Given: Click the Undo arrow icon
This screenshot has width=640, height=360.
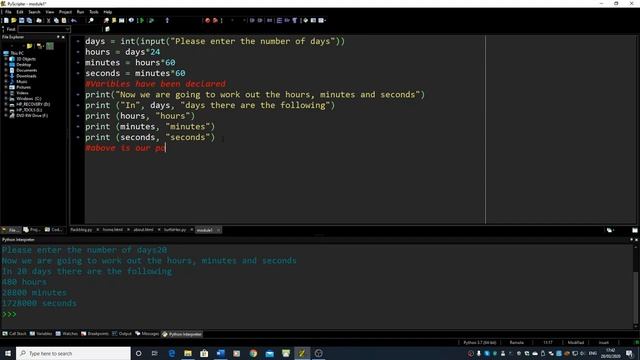Looking at the screenshot, I should click(x=74, y=20).
